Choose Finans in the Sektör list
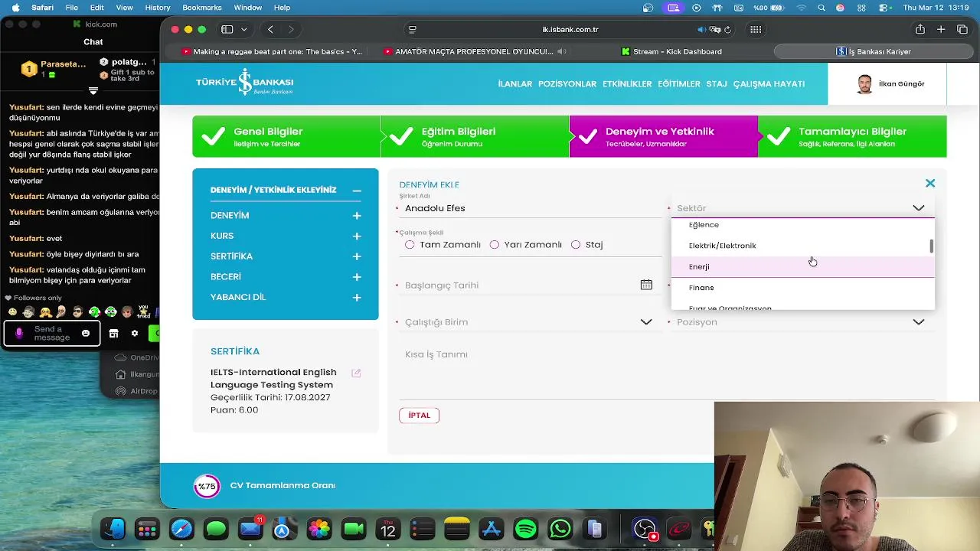This screenshot has height=551, width=980. [802, 288]
